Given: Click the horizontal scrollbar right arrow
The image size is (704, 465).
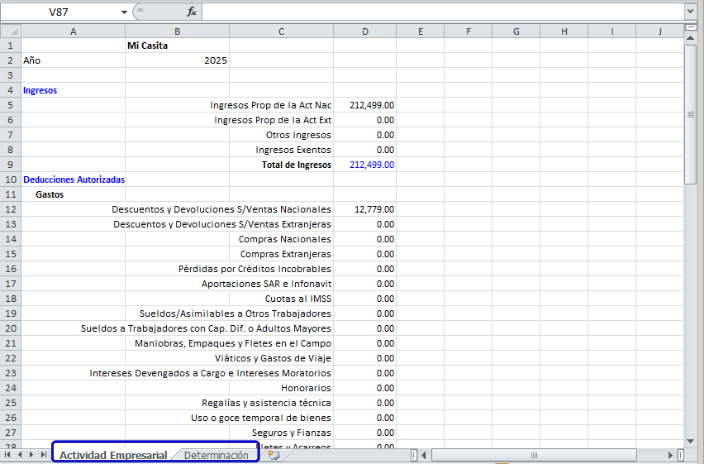Looking at the screenshot, I should tap(670, 455).
